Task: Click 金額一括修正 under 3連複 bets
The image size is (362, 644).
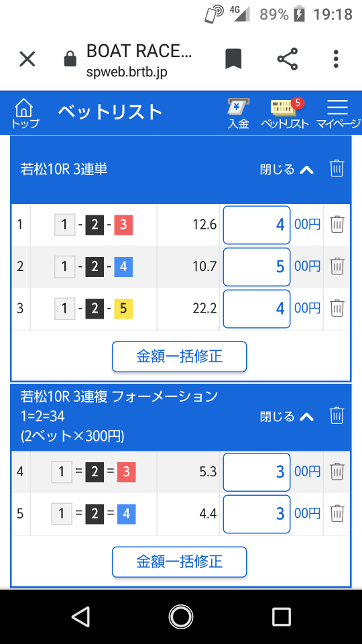Action: click(x=180, y=561)
